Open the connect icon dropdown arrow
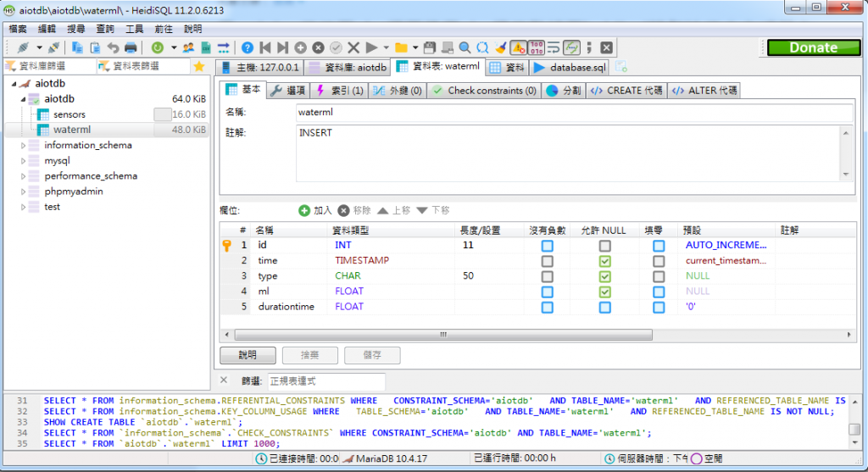 coord(39,47)
